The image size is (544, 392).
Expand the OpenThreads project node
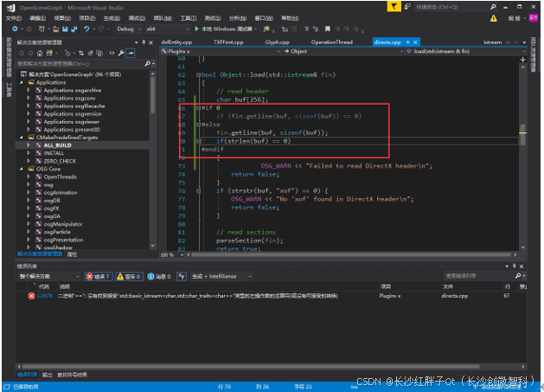(28, 176)
